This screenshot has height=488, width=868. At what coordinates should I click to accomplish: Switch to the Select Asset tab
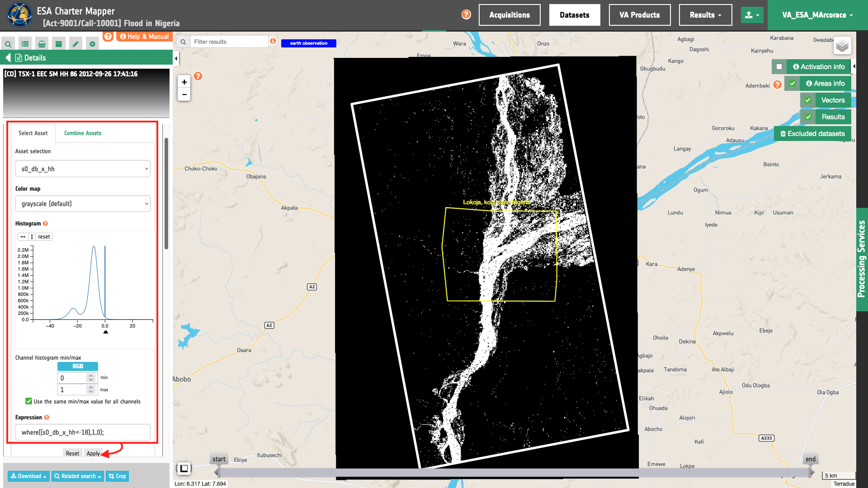[33, 133]
